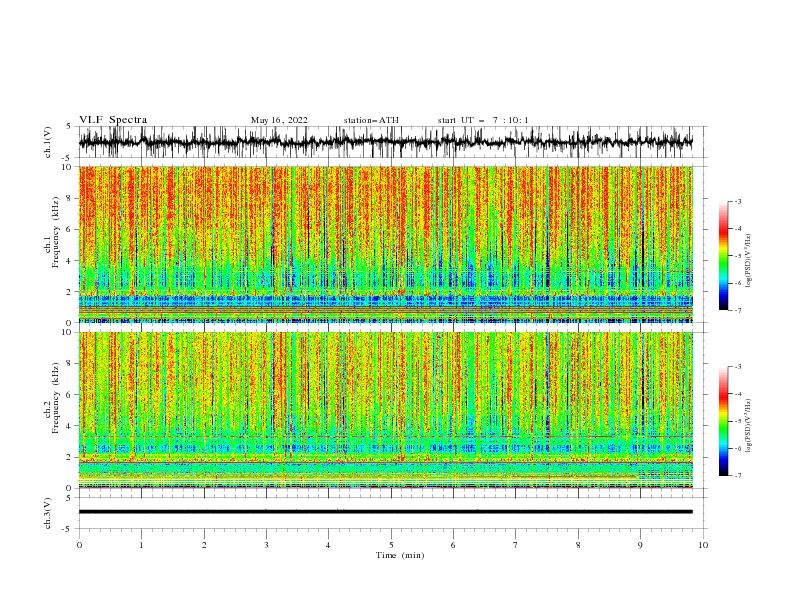Click the ch.1 voltage waveform trace
The image size is (792, 612).
click(x=385, y=142)
